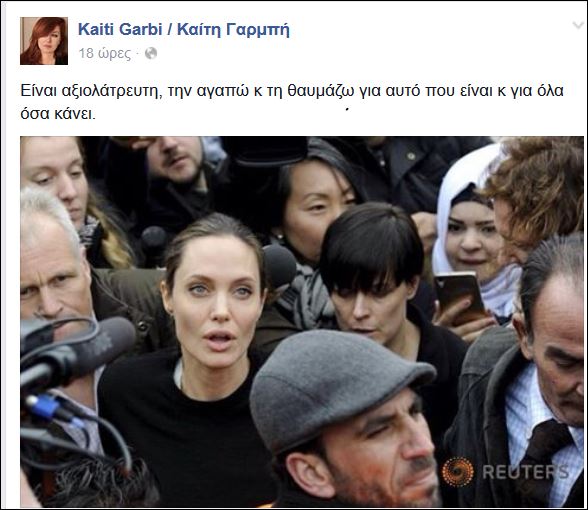Click the caption ending "όσα κάνει."
The height and width of the screenshot is (510, 588).
click(x=58, y=114)
